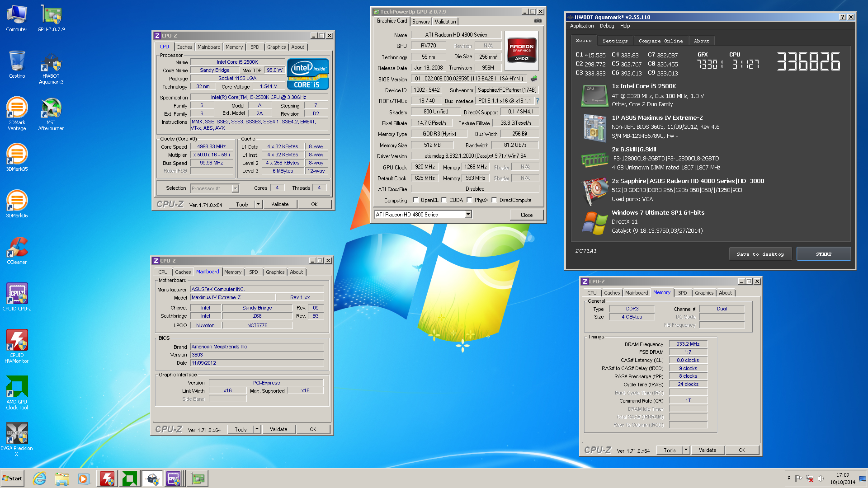The height and width of the screenshot is (488, 868).
Task: Launch CCleaner desktop shortcut
Action: point(17,250)
